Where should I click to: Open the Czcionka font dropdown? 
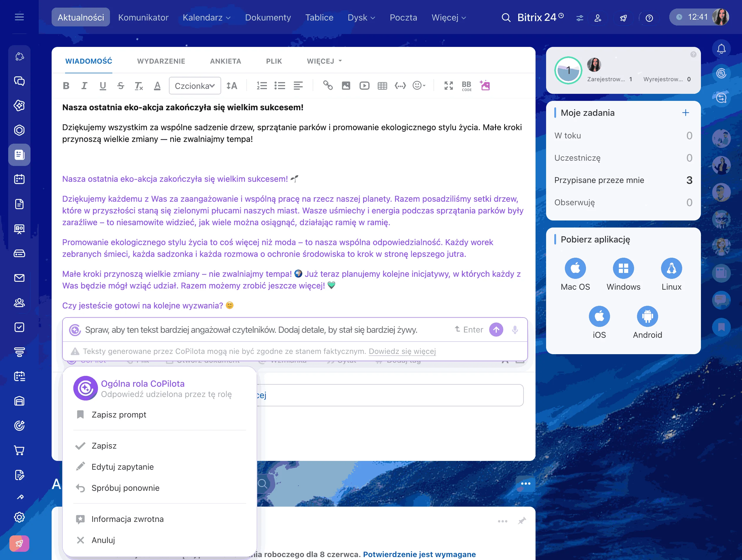click(x=195, y=86)
